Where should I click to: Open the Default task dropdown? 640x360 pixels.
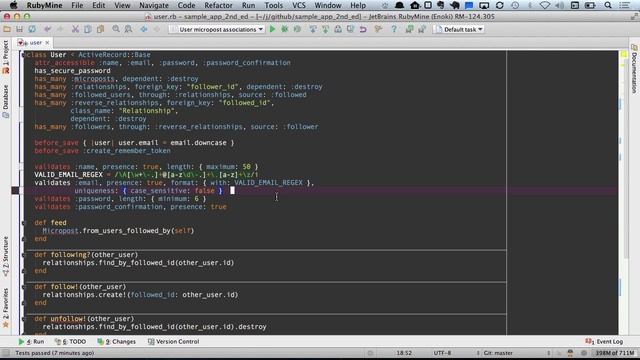click(x=458, y=29)
